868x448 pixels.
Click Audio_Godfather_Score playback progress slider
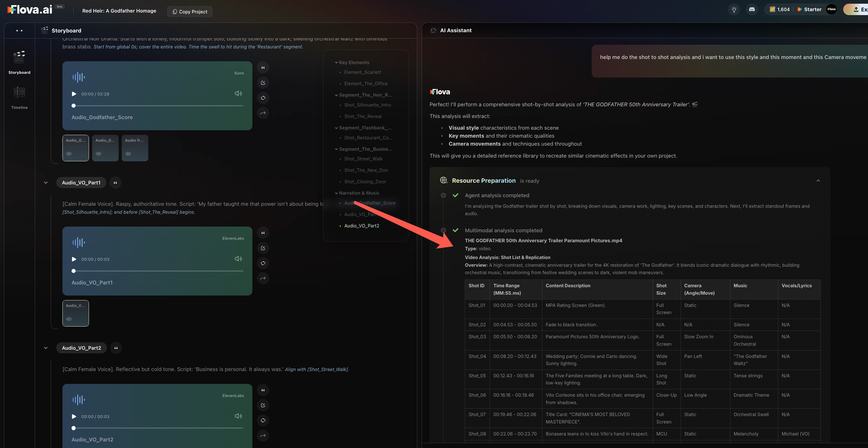tap(158, 106)
